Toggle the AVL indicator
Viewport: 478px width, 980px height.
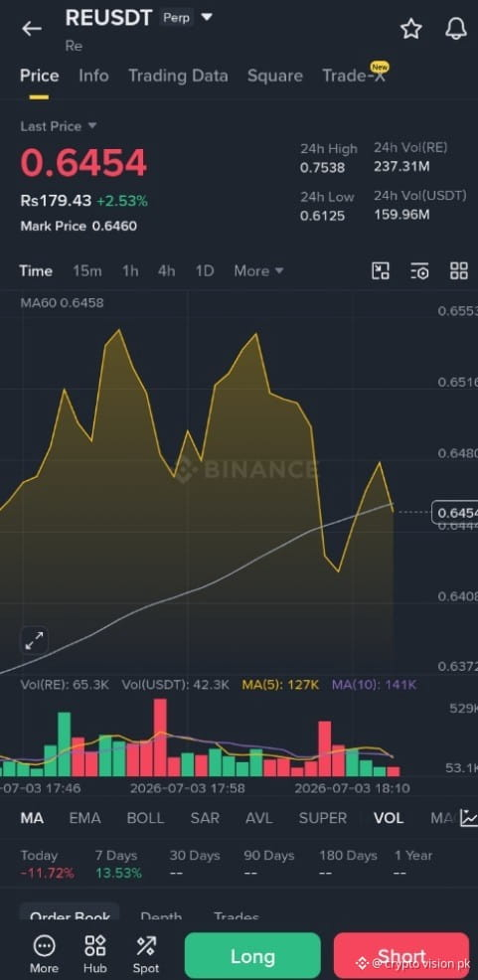click(x=259, y=818)
